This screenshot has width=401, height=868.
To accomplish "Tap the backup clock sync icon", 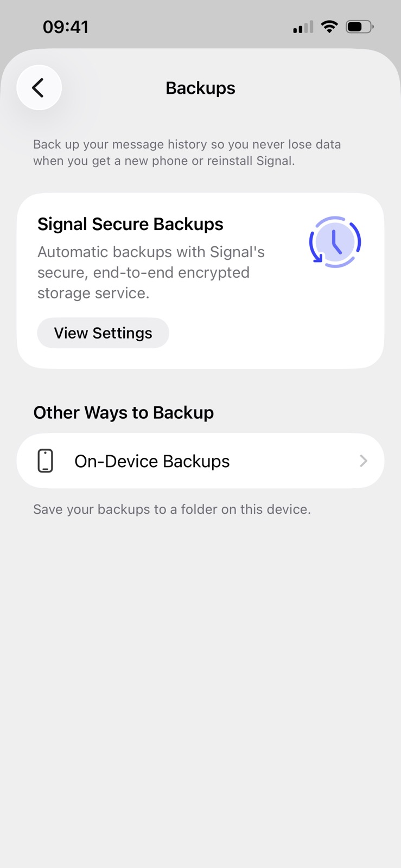I will coord(335,242).
